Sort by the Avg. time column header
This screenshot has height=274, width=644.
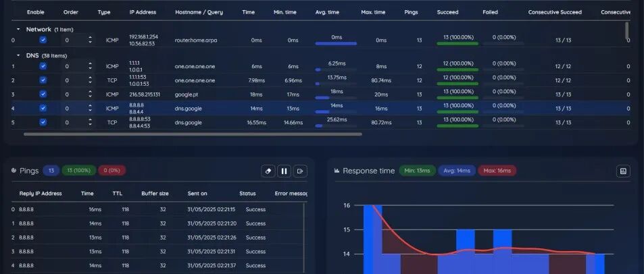[327, 12]
